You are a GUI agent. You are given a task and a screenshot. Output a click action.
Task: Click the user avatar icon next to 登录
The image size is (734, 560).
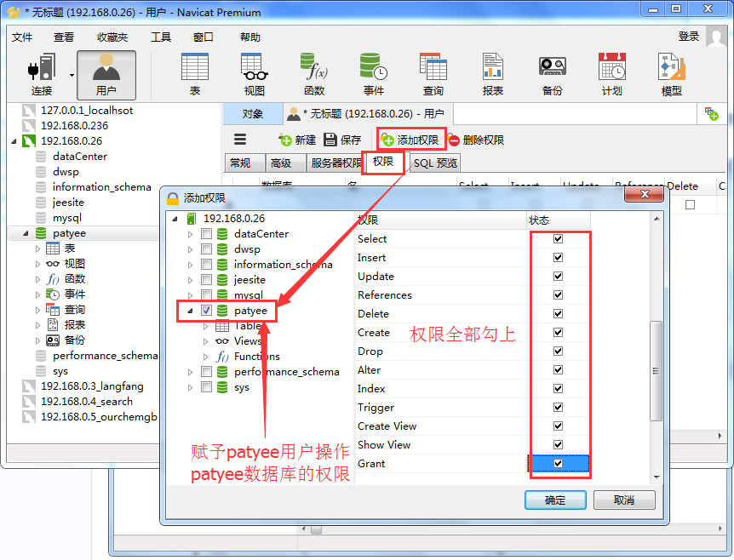click(x=716, y=37)
